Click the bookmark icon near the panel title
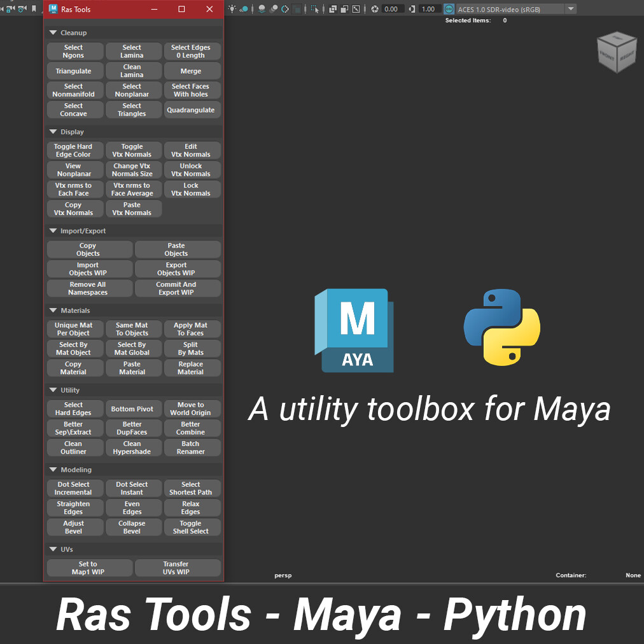 pos(33,8)
